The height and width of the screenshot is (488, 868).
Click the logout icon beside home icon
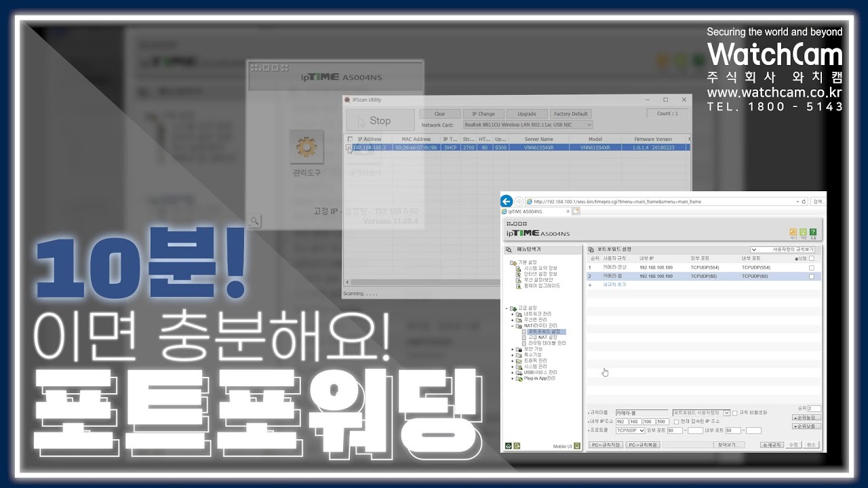[517, 445]
